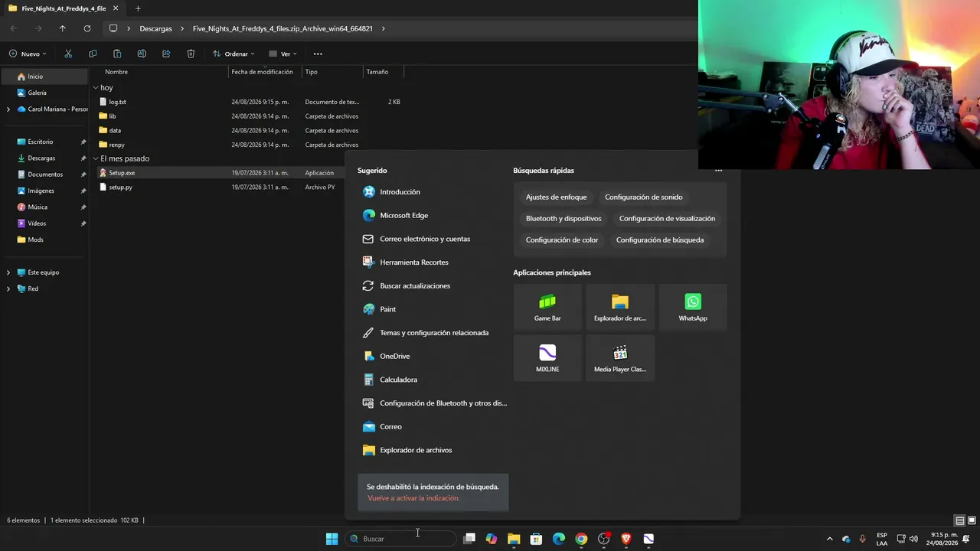This screenshot has width=980, height=551.
Task: Open the Game Bar app tile
Action: point(547,308)
